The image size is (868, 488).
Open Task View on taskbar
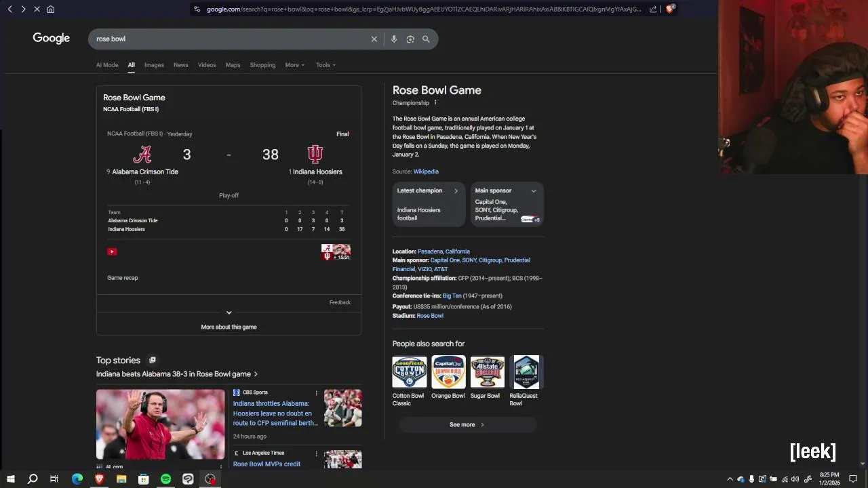[x=54, y=479]
